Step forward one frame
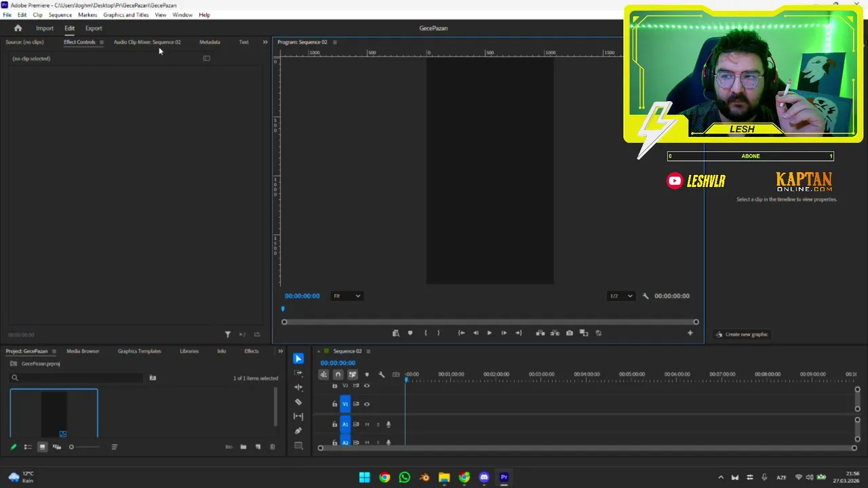The height and width of the screenshot is (488, 868). [504, 333]
